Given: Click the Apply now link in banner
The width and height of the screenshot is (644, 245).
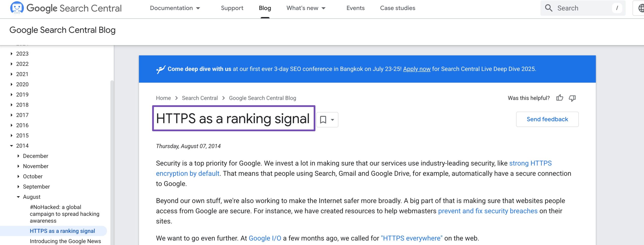Looking at the screenshot, I should point(417,69).
